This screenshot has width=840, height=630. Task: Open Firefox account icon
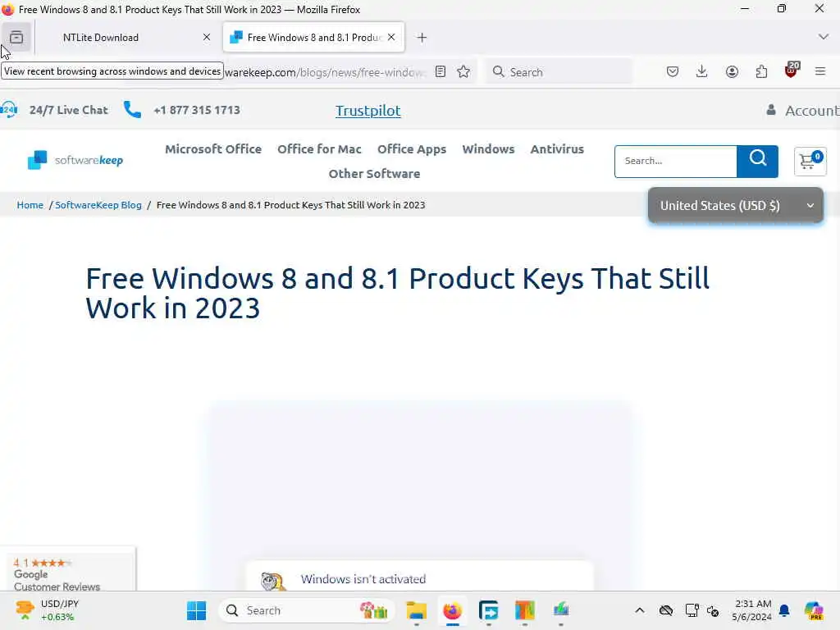[732, 72]
